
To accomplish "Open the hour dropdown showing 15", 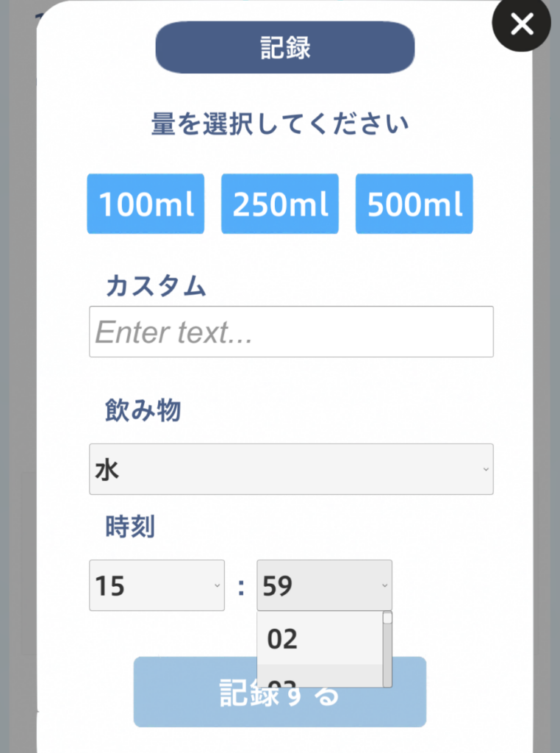I will [157, 585].
